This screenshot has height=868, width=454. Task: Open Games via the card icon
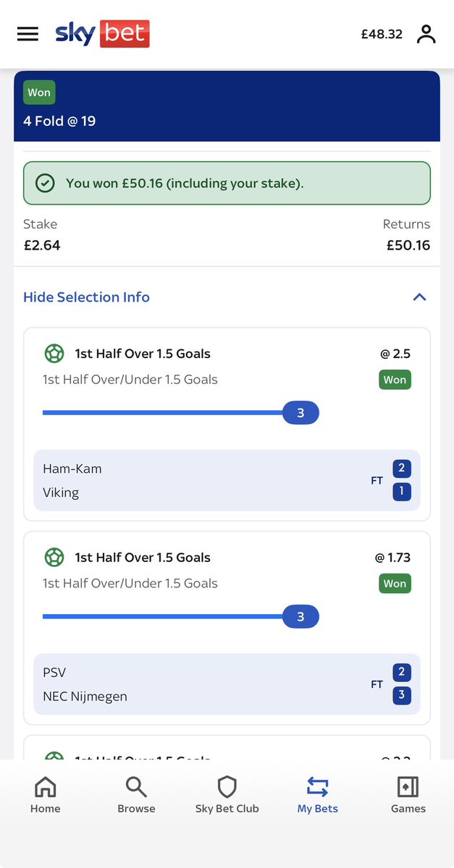click(x=408, y=787)
